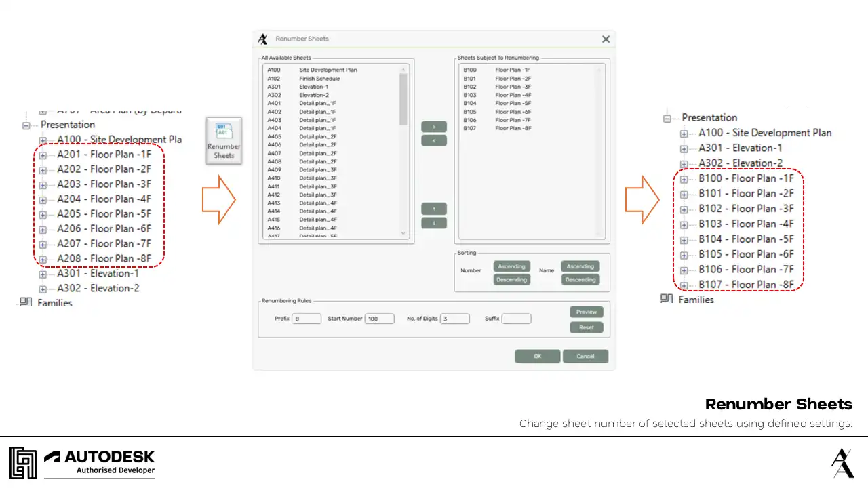Remove sheet with the < arrow button
868x488 pixels.
click(x=434, y=140)
